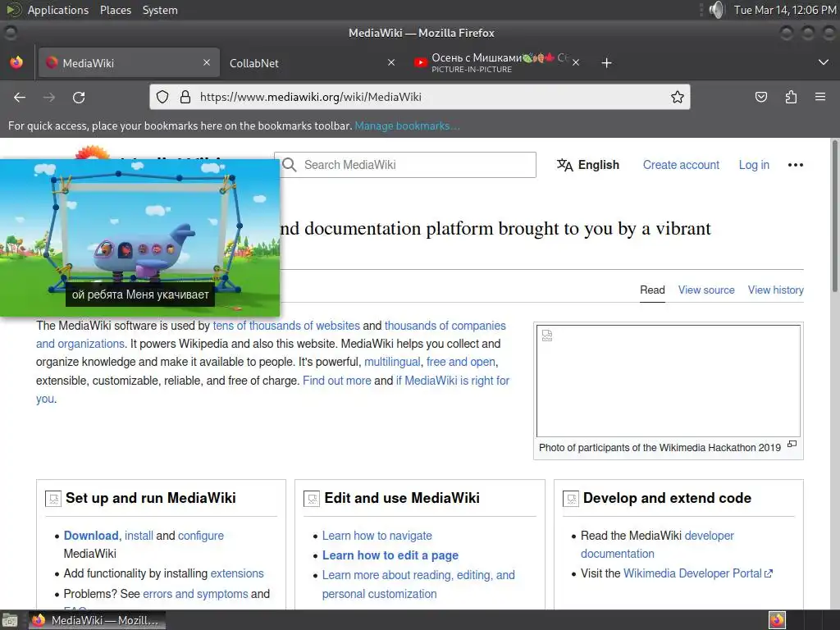Click the magnifier search icon

[x=290, y=164]
